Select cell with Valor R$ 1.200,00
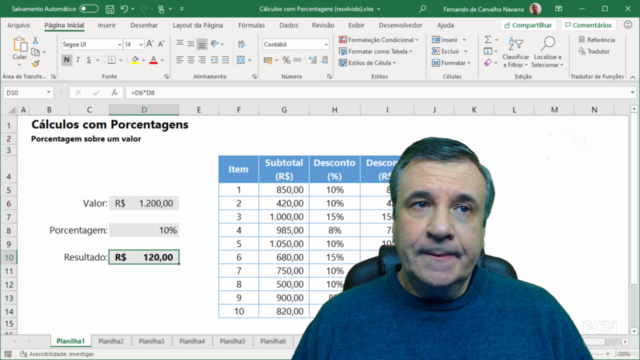Viewport: 640px width, 360px height. coord(144,203)
